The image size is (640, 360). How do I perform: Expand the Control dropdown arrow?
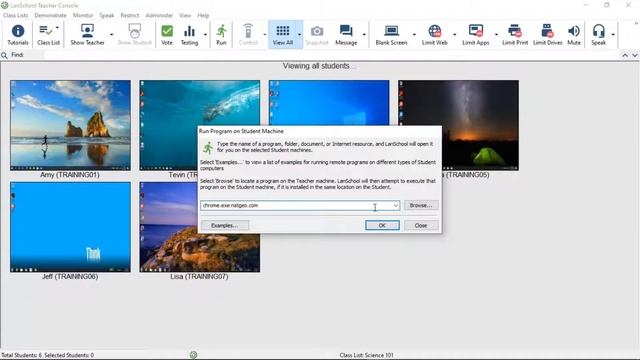point(264,35)
